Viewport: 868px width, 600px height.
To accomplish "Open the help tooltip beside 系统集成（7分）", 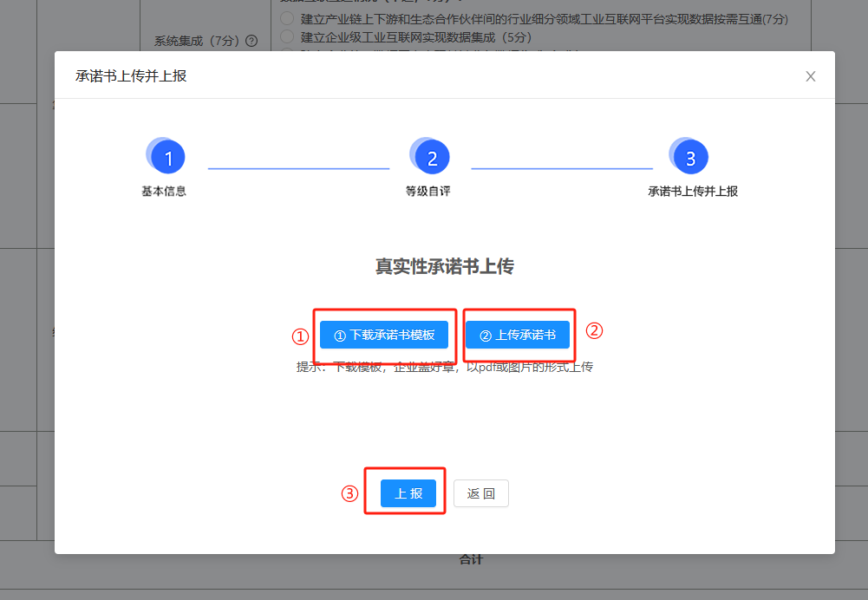I will pos(251,39).
